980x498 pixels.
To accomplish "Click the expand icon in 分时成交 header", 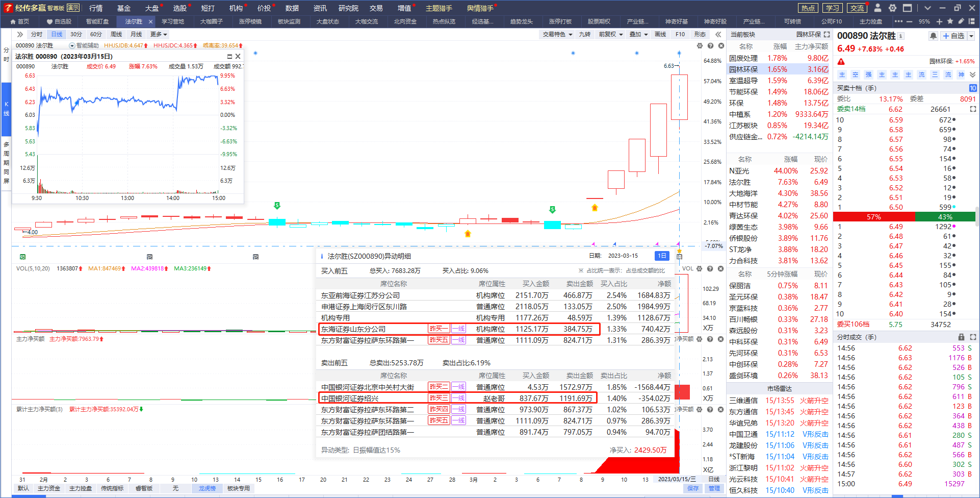I will coord(973,337).
